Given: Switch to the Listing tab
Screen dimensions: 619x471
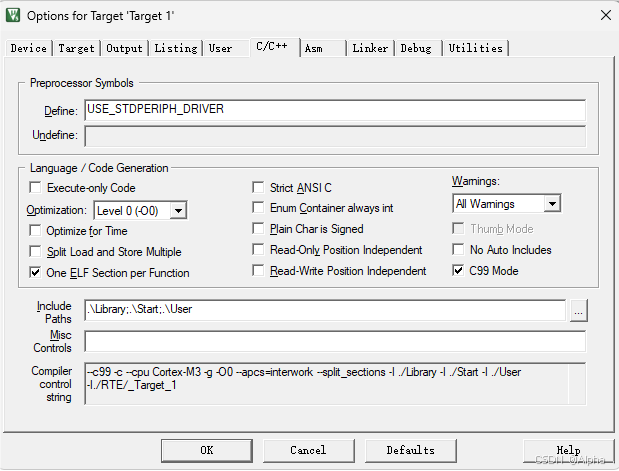Looking at the screenshot, I should pyautogui.click(x=176, y=48).
